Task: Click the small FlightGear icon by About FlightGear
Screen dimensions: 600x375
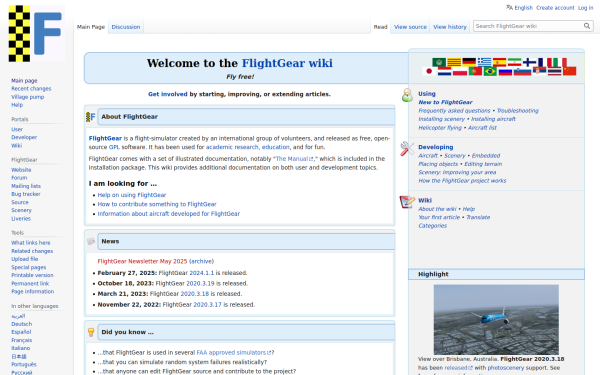Action: (91, 117)
